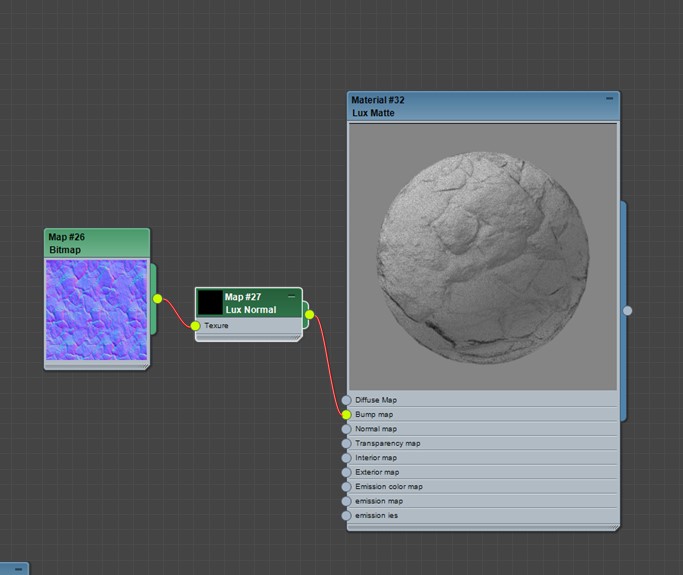Click the emission ies input socket

click(347, 516)
